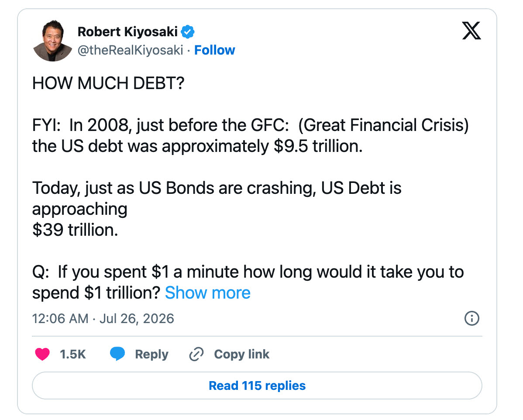Open the Robert Kiyosaki display name
Screen dimensions: 523x420
coord(127,32)
